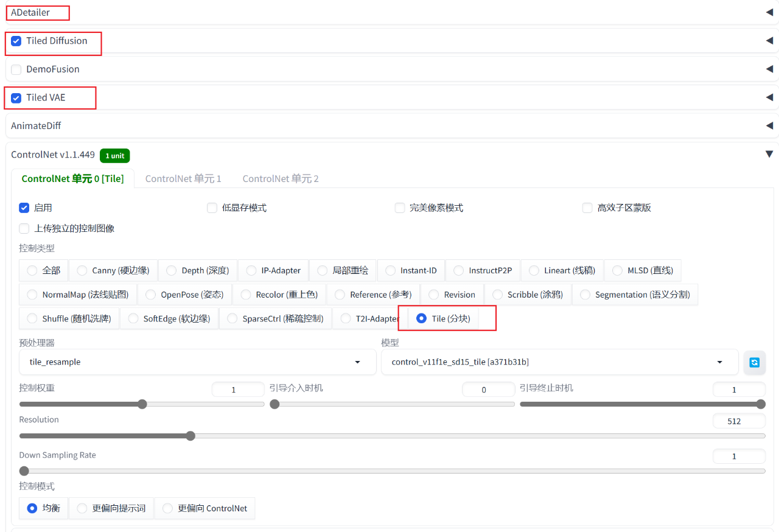Expand the Tiled VAE panel arrow

[769, 97]
